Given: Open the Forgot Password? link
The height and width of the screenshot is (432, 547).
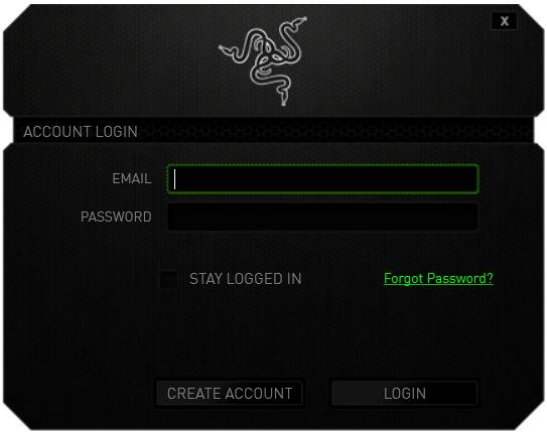Looking at the screenshot, I should (439, 278).
